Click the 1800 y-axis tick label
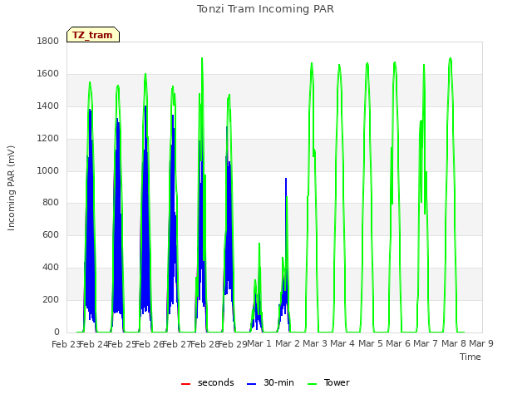Image resolution: width=532 pixels, height=399 pixels. tap(48, 41)
